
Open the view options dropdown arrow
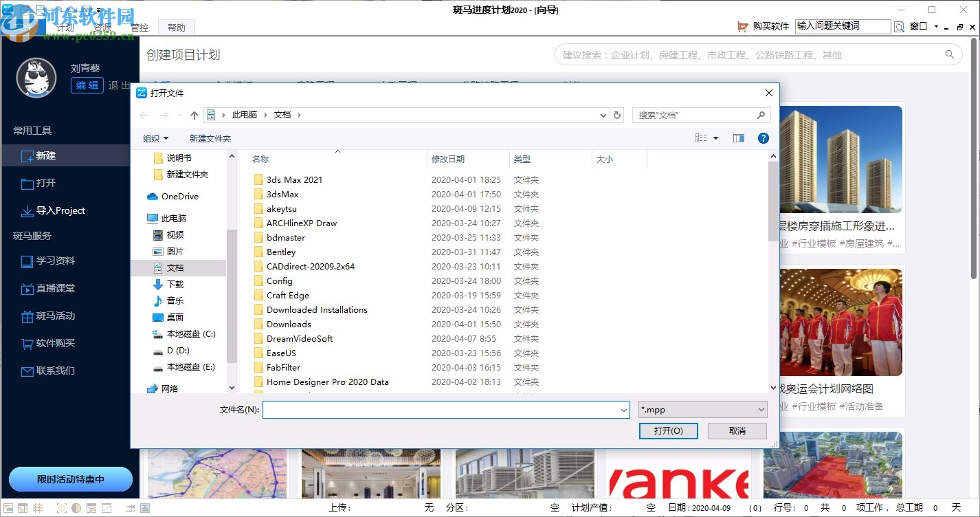pos(715,138)
